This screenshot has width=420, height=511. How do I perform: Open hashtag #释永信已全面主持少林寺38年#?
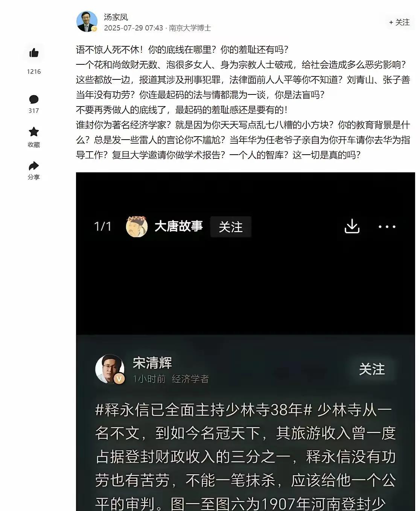coord(204,410)
